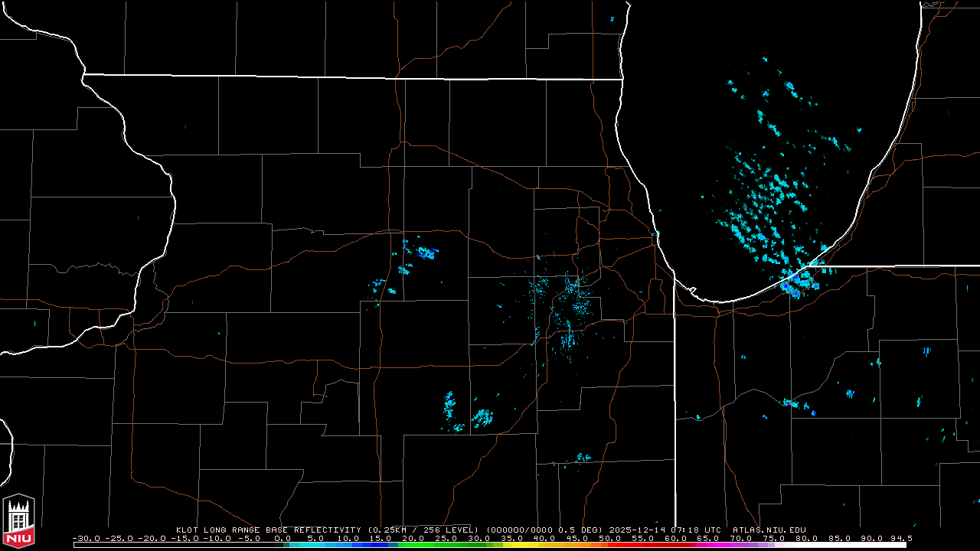Select the 2025-12-14 07:18 UTC timestamp
This screenshot has height=551, width=980.
click(x=676, y=530)
